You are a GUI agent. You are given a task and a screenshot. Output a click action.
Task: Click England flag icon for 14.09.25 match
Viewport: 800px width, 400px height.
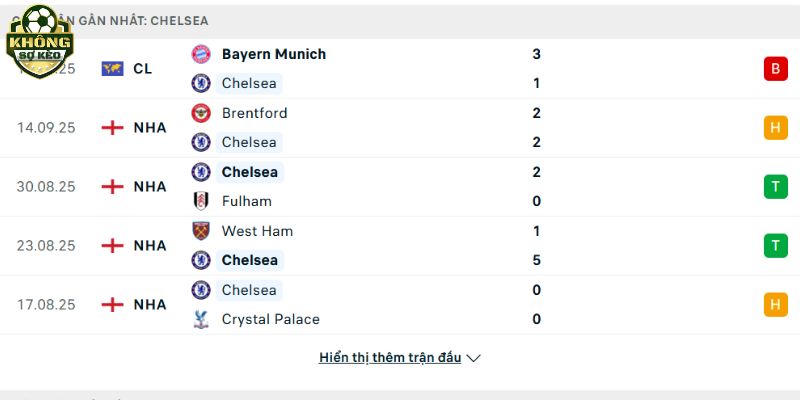[112, 128]
